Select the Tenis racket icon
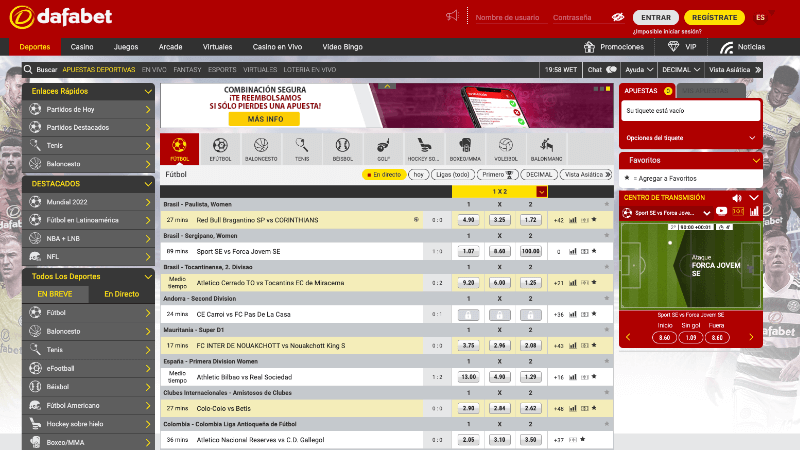800x450 pixels. 302,149
